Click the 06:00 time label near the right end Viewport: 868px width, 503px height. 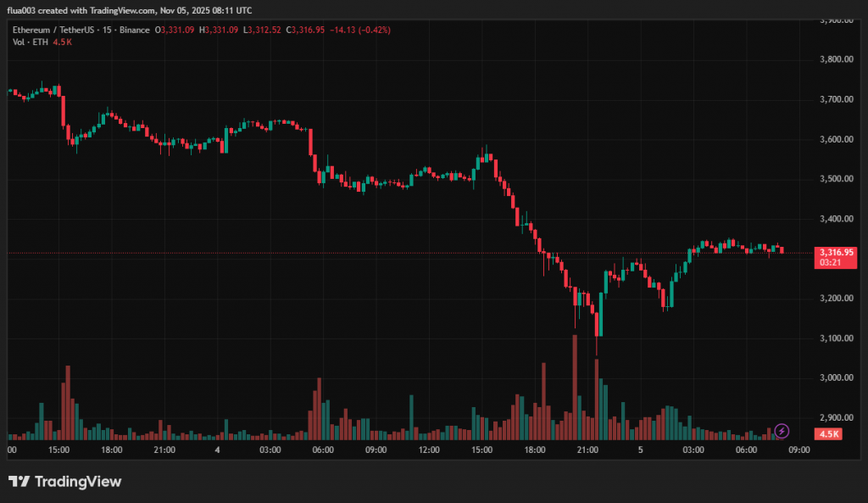coord(746,450)
